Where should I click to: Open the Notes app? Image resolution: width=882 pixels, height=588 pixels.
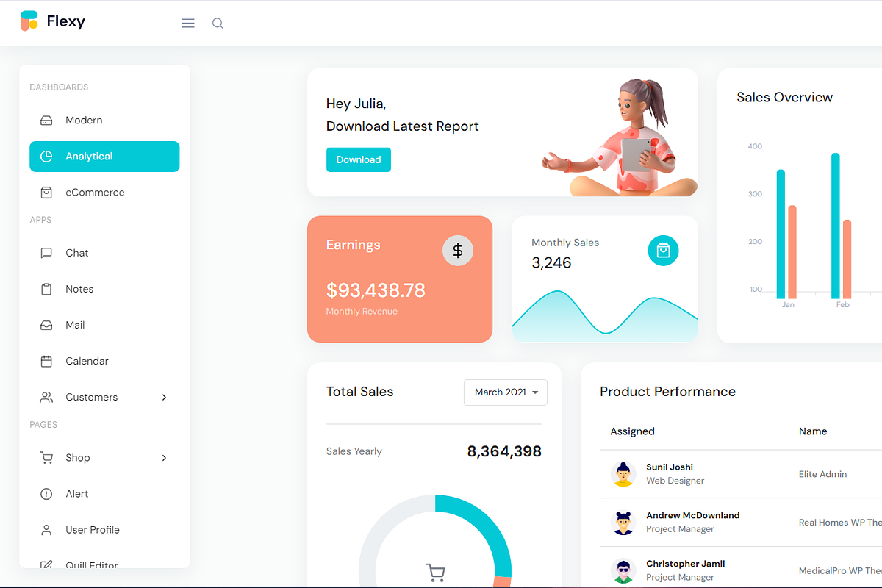click(104, 289)
